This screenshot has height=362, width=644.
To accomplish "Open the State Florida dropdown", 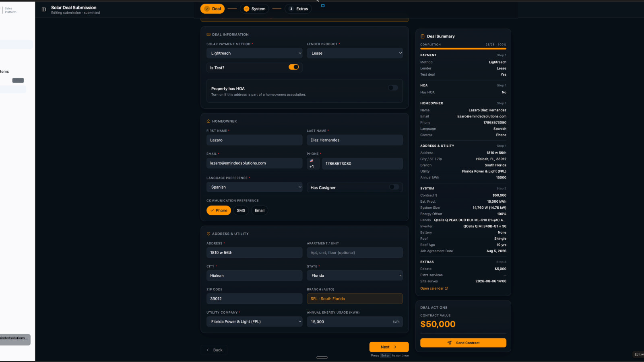I will tap(355, 276).
